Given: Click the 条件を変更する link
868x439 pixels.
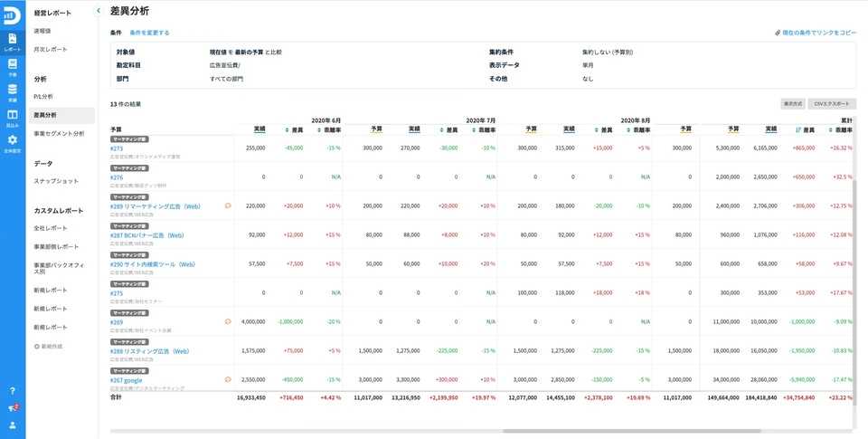Looking at the screenshot, I should pos(149,33).
